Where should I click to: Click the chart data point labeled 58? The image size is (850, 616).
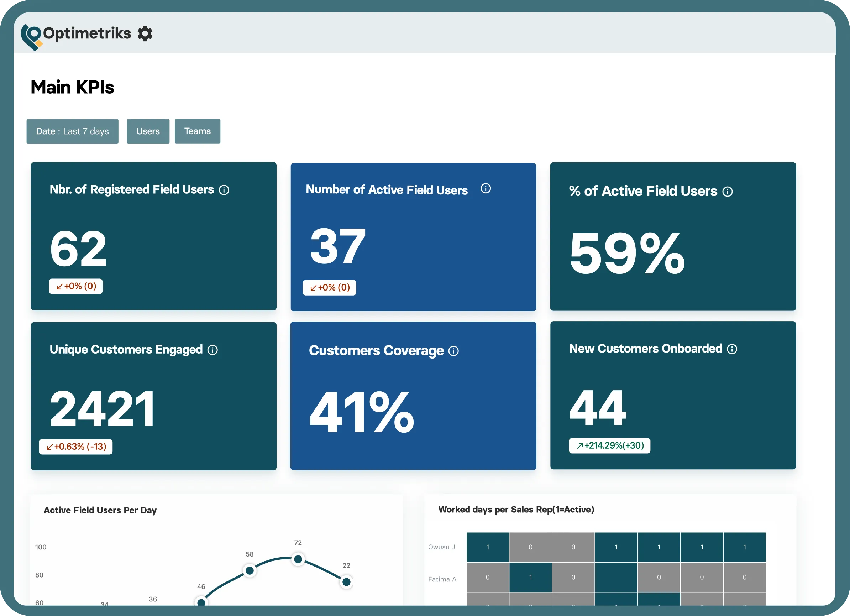pyautogui.click(x=250, y=571)
